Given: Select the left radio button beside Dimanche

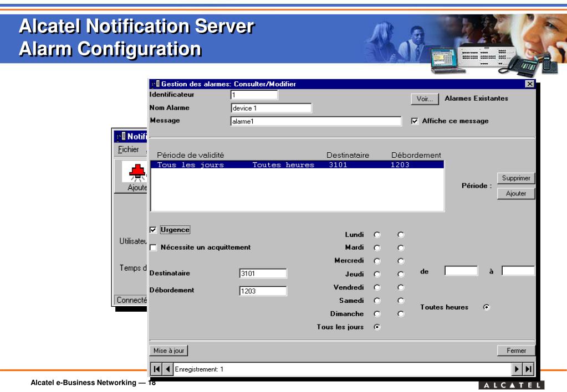Looking at the screenshot, I should click(377, 313).
